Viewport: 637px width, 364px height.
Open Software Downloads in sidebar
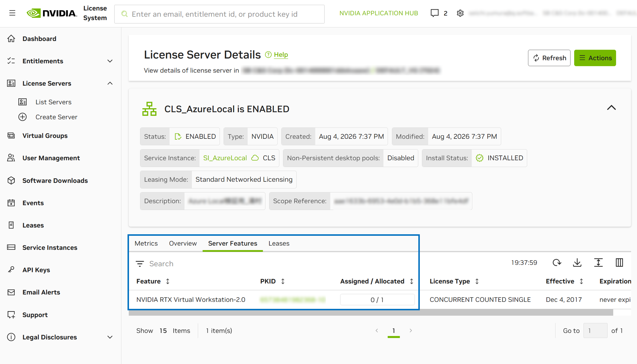[x=55, y=180]
